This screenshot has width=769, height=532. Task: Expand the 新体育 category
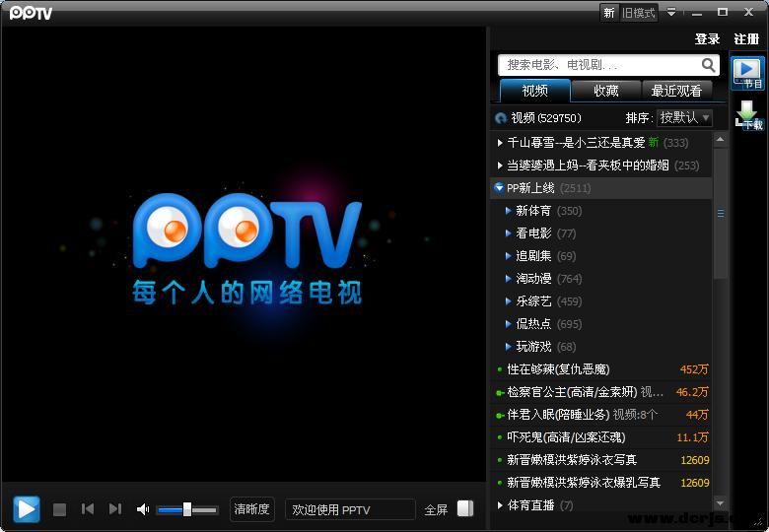509,211
